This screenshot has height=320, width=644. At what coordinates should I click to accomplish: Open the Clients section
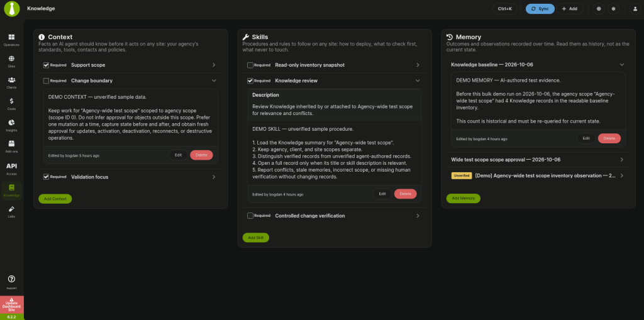(x=11, y=82)
